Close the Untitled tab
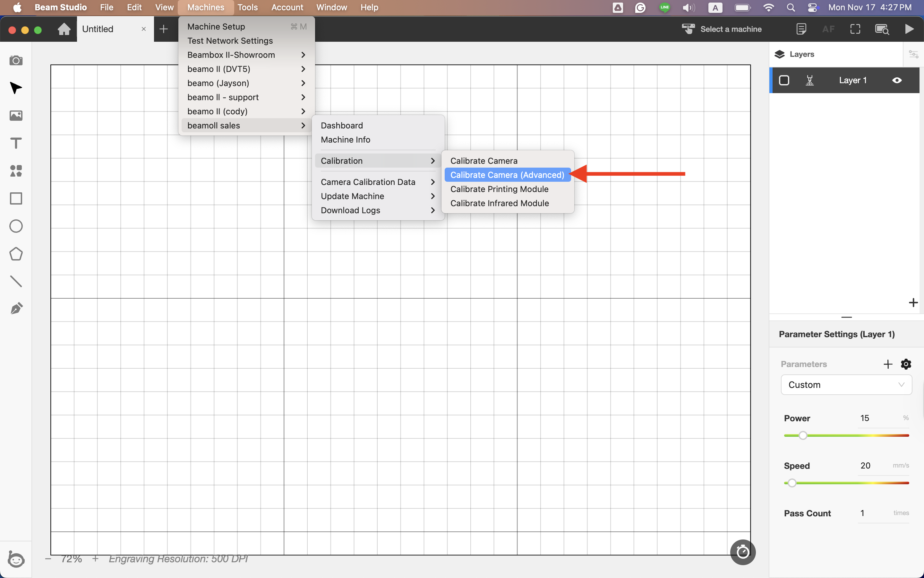 [143, 29]
